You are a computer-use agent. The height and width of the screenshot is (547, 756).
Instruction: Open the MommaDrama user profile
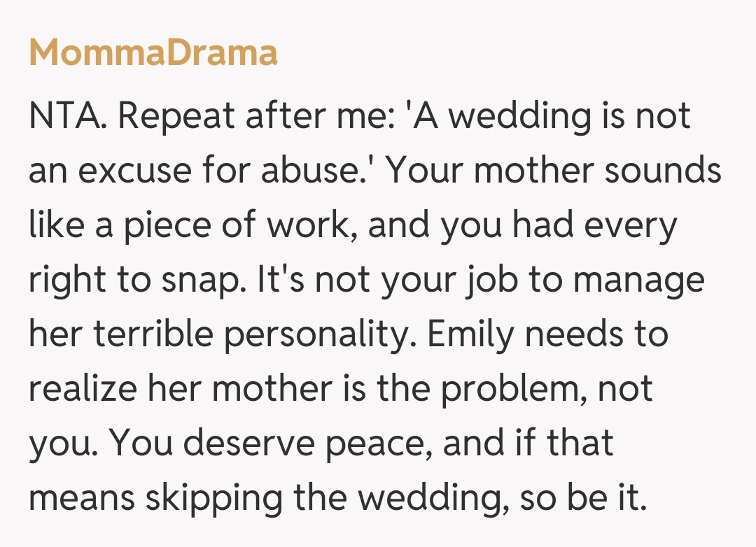[153, 52]
